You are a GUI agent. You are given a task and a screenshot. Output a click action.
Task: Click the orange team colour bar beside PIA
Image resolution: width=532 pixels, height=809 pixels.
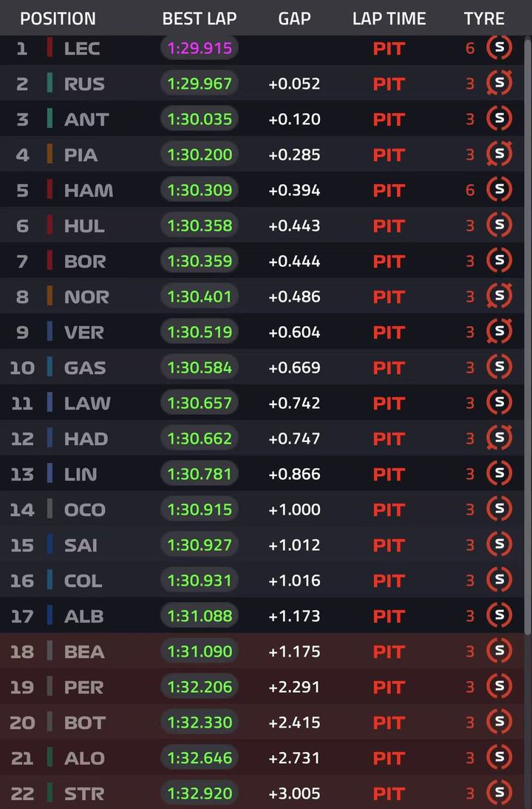coord(50,155)
